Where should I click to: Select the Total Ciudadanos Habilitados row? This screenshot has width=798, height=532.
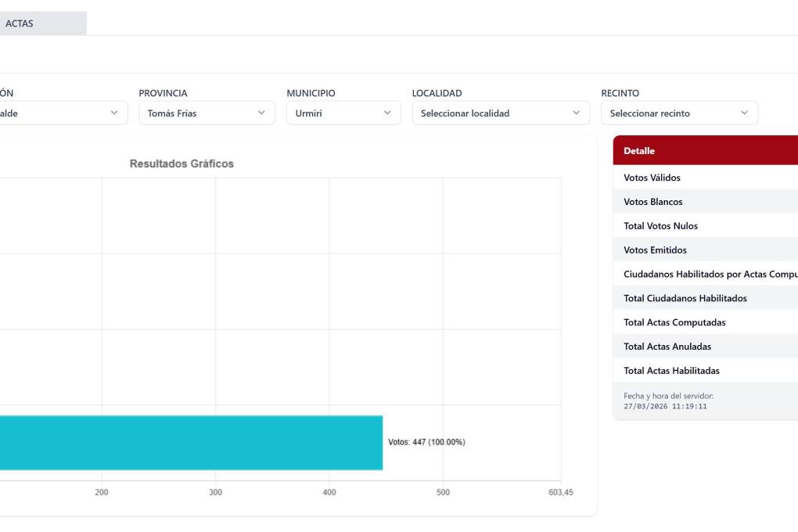click(704, 298)
